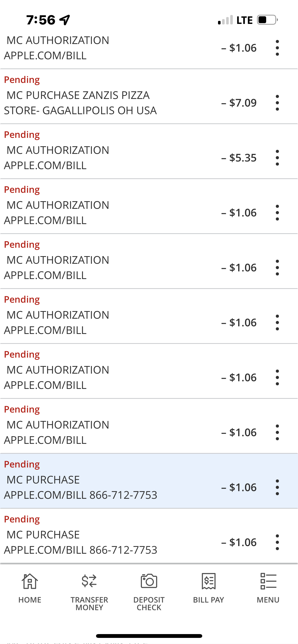Open the Menu list icon

pyautogui.click(x=268, y=581)
